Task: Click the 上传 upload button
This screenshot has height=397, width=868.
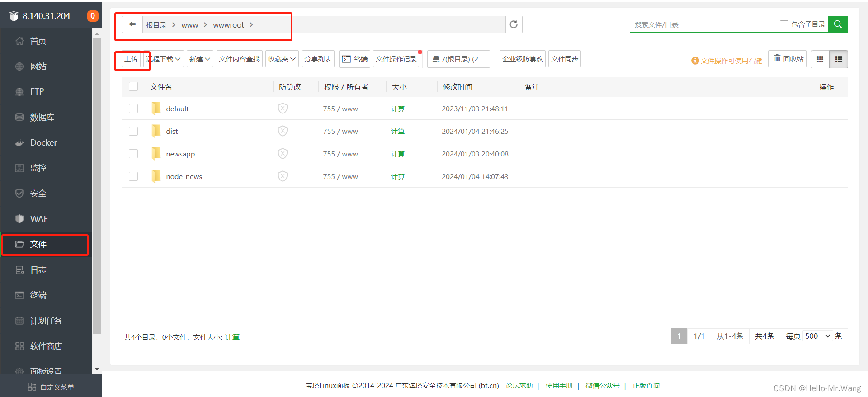Action: [x=131, y=59]
